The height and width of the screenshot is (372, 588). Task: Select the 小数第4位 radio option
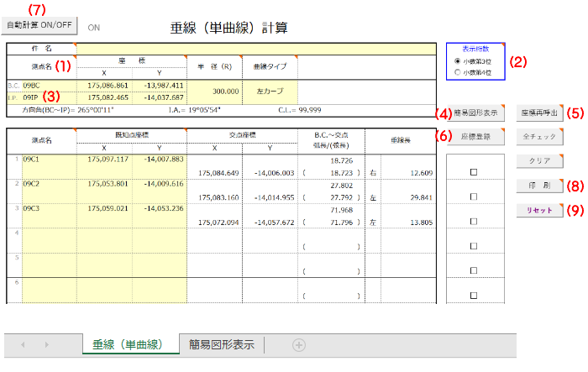click(x=457, y=72)
